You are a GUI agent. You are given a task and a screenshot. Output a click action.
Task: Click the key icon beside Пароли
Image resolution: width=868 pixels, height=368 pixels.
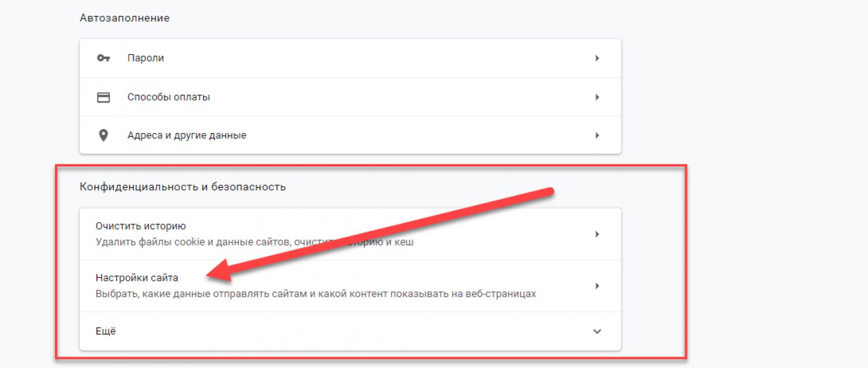click(102, 58)
